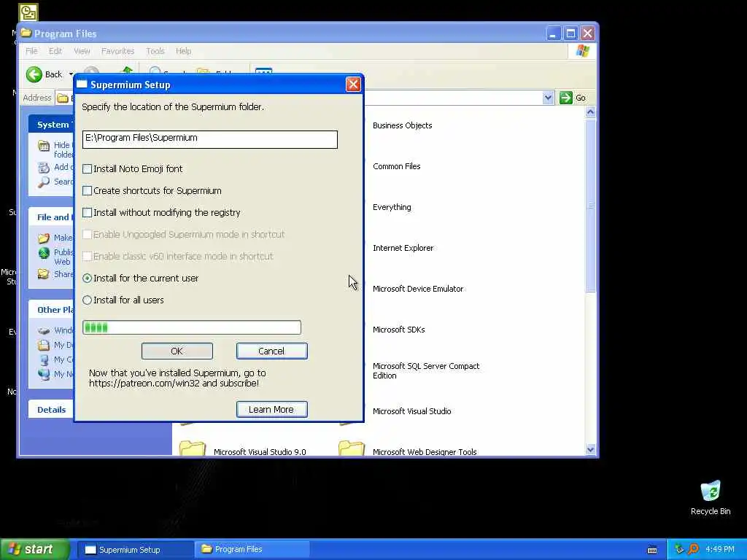This screenshot has height=560, width=747.
Task: Click the system clock 4:49 PM
Action: (x=720, y=550)
